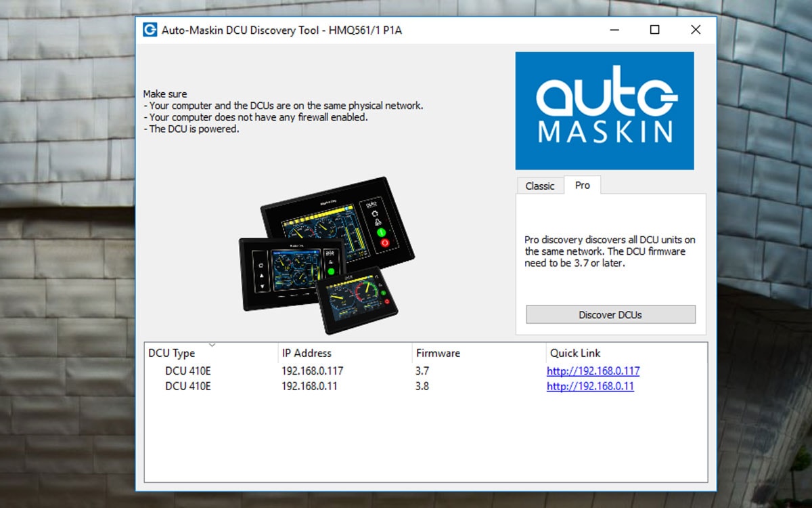
Task: Select the IP address 192.168.0.117 cell
Action: 312,371
